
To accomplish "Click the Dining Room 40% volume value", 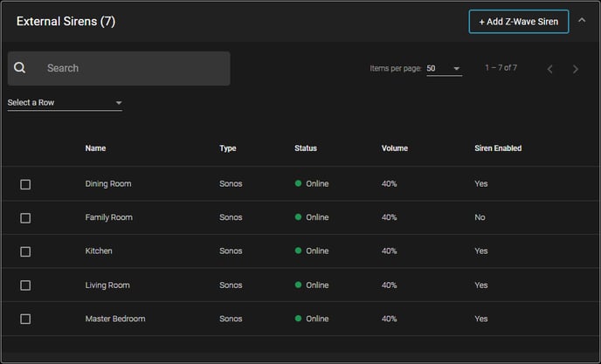I will pos(389,183).
